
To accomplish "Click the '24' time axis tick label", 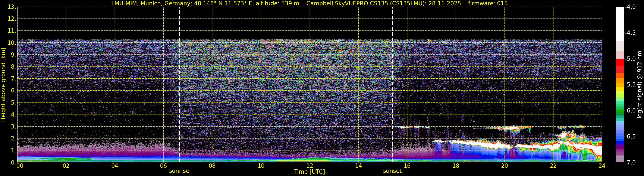I will point(602,166).
